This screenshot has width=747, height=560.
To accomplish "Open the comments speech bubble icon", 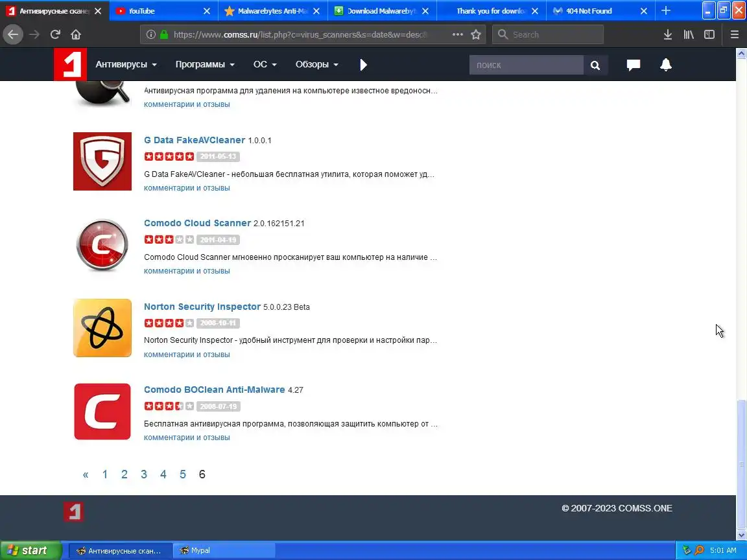I will pyautogui.click(x=633, y=65).
